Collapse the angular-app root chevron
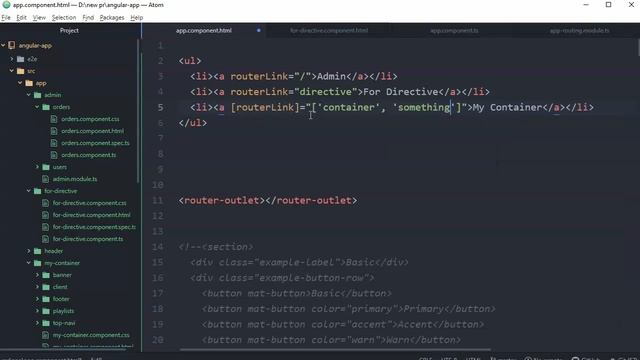Viewport: 640px width, 360px height. [x=3, y=45]
